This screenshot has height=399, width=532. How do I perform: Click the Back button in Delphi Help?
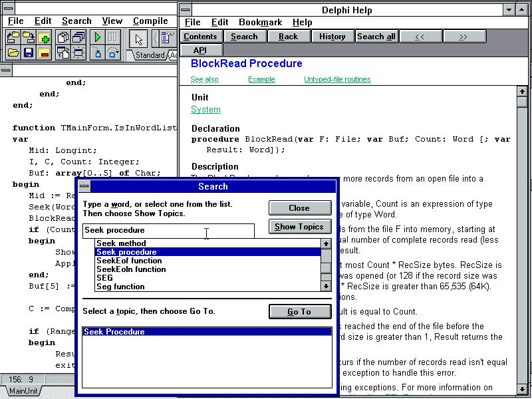point(289,37)
